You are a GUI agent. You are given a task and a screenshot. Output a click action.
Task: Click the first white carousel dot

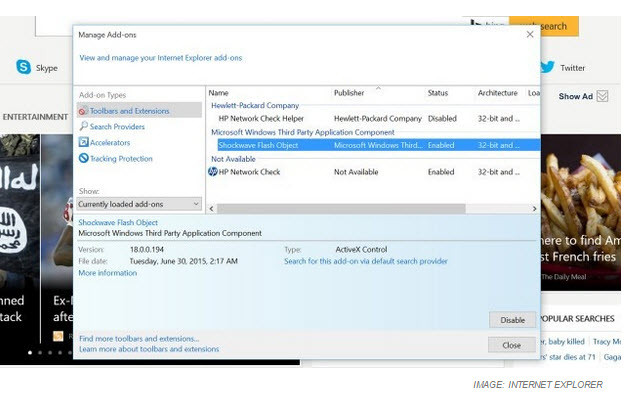coord(30,352)
